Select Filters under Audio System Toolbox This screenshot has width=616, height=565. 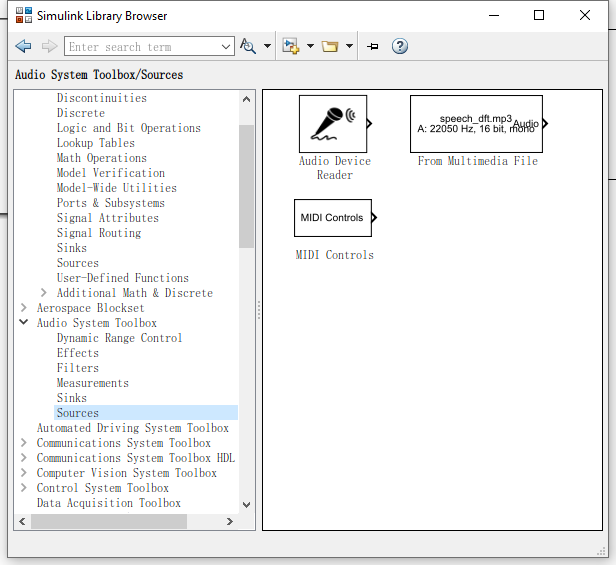pyautogui.click(x=78, y=368)
